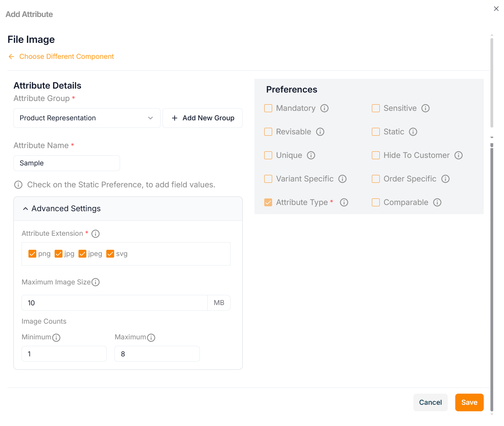
Task: Click into the Attribute Name field
Action: (67, 163)
